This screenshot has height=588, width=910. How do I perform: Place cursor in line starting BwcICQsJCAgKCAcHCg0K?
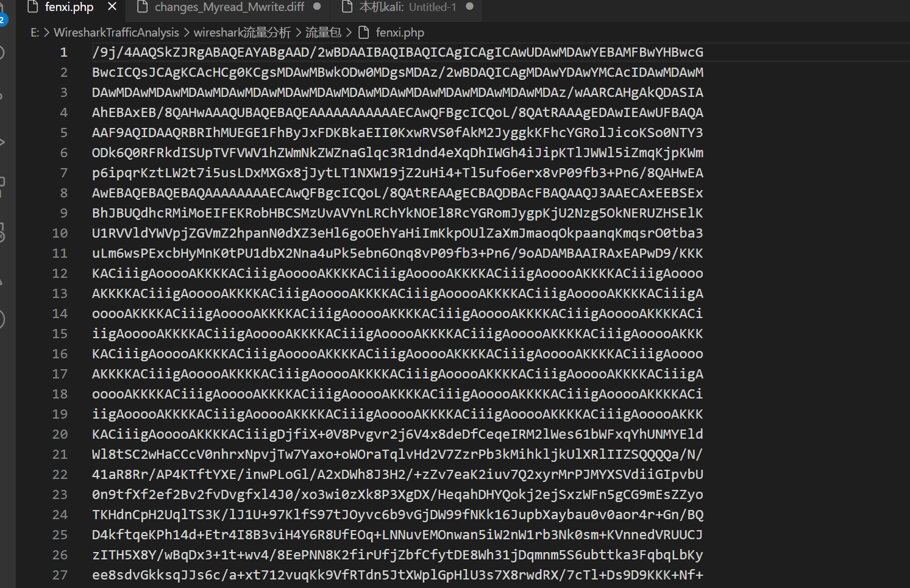(x=397, y=73)
